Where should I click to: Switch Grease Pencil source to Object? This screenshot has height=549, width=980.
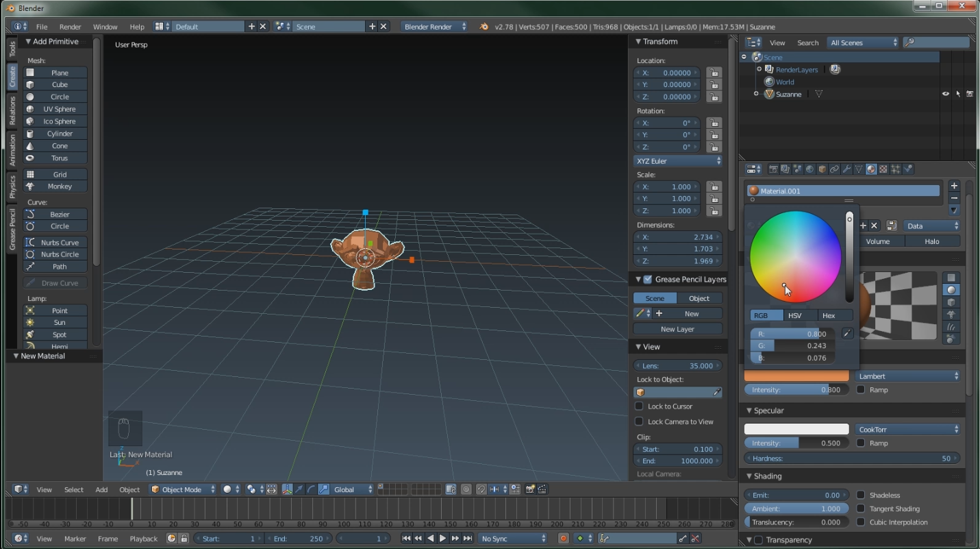[699, 298]
